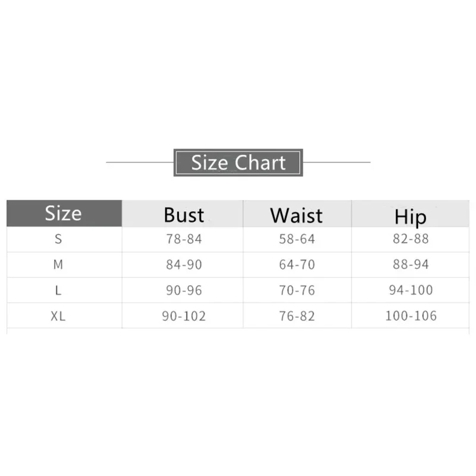The height and width of the screenshot is (476, 476).
Task: Select the hip value 88-94
Action: [x=411, y=265]
